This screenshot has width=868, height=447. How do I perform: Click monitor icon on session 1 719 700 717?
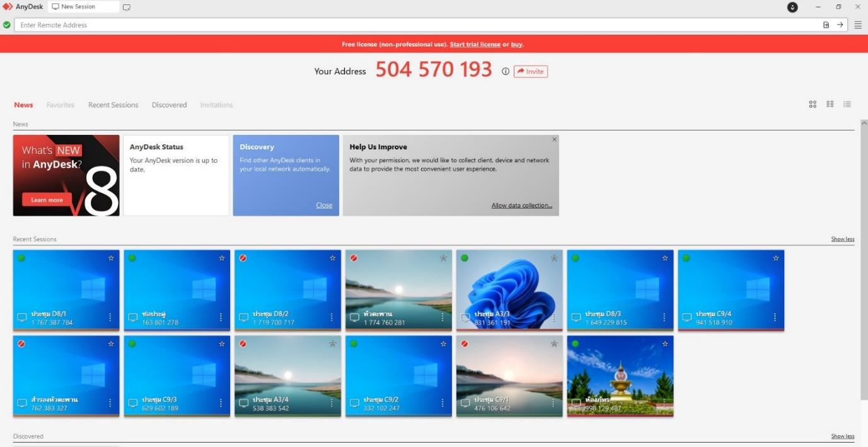[x=244, y=317]
